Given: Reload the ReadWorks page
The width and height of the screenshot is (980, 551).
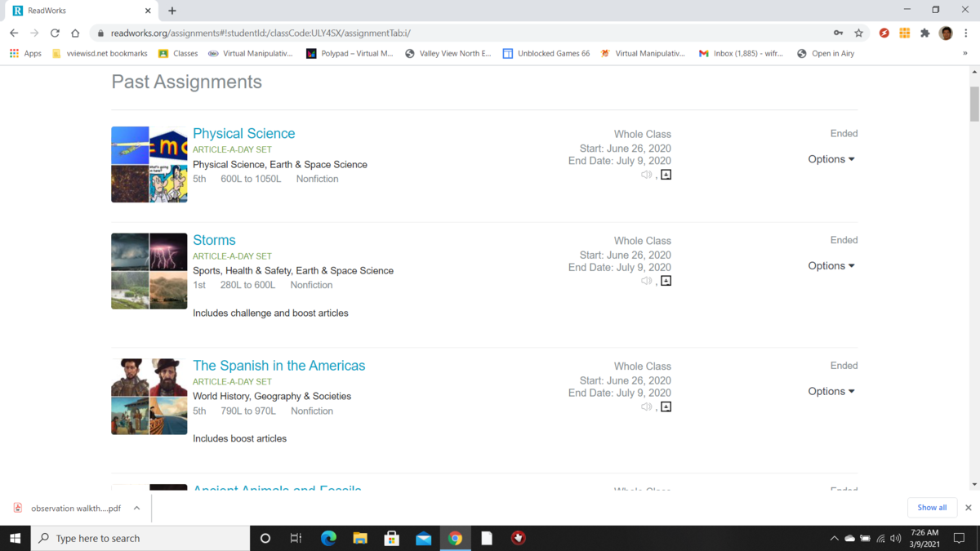Looking at the screenshot, I should tap(55, 33).
